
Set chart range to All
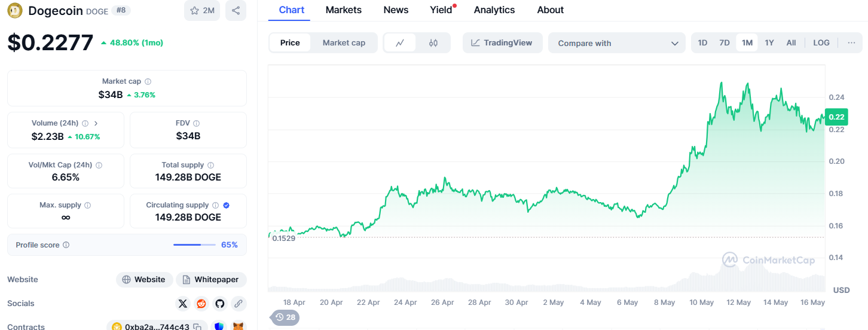click(x=791, y=43)
